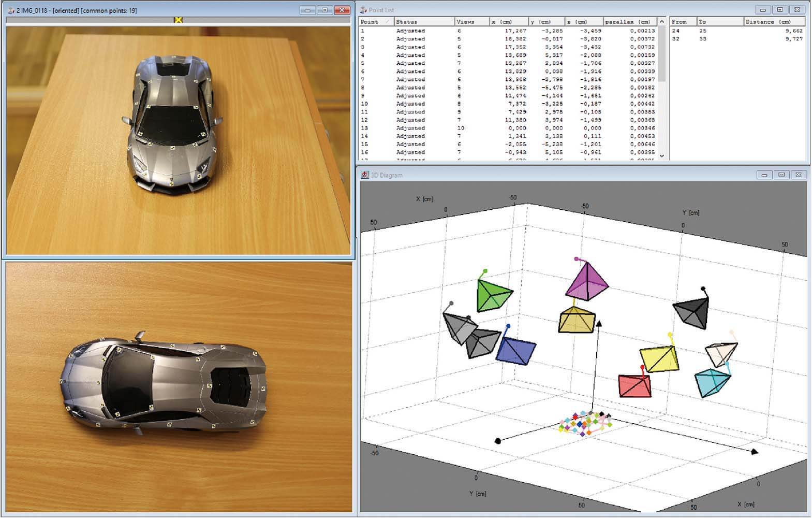Click the yellow X marker above the photo

(x=178, y=20)
